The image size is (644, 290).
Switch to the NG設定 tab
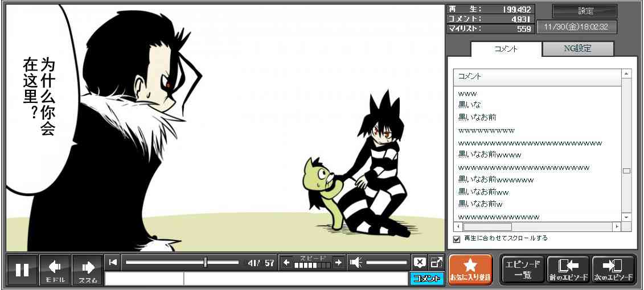click(x=577, y=49)
